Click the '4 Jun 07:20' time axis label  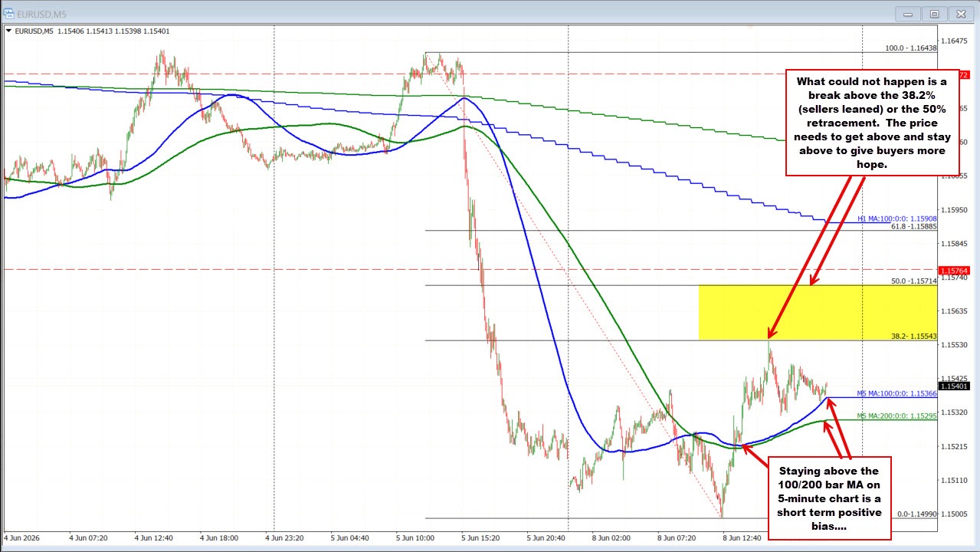[88, 538]
